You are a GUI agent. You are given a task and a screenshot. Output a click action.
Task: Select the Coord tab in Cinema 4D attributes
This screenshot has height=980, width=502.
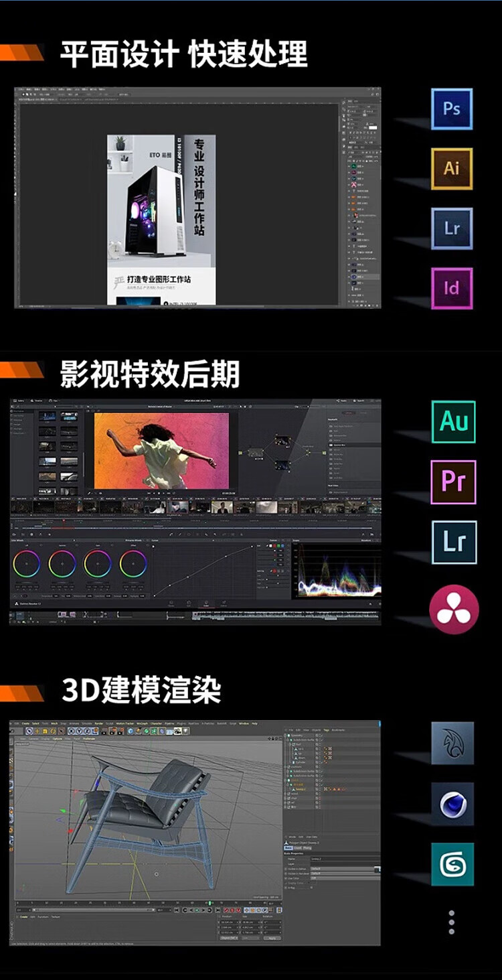299,848
